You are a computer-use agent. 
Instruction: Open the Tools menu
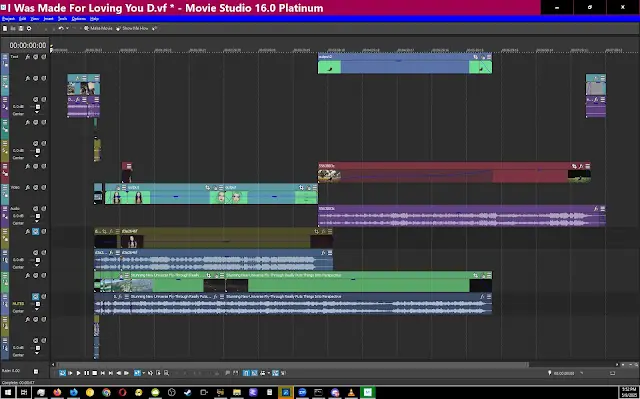[62, 19]
